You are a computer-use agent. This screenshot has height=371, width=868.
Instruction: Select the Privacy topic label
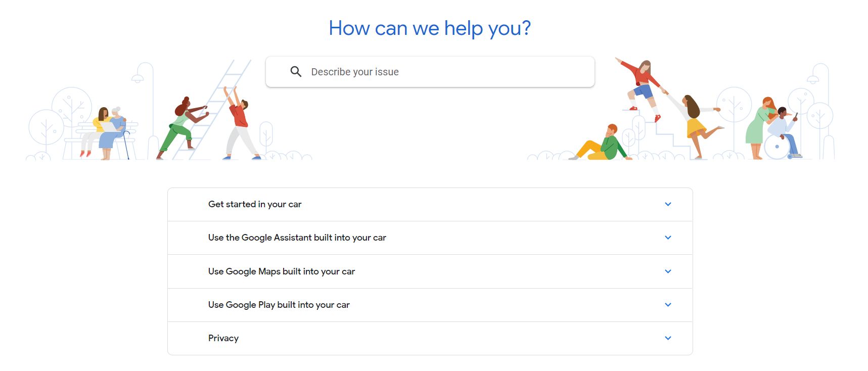pyautogui.click(x=223, y=338)
